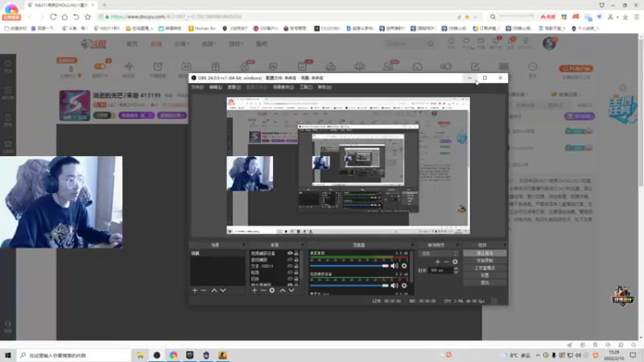644x362 pixels.
Task: Open Windows Start menu
Action: [8, 355]
